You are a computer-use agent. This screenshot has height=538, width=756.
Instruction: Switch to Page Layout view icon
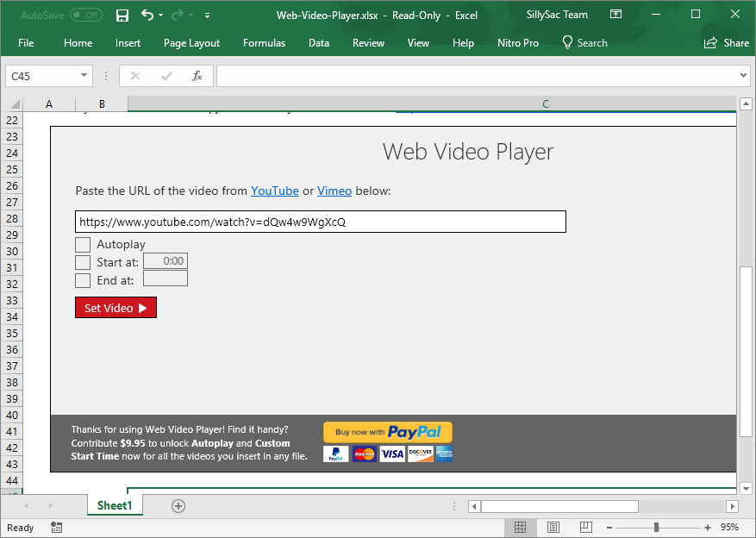click(x=553, y=528)
